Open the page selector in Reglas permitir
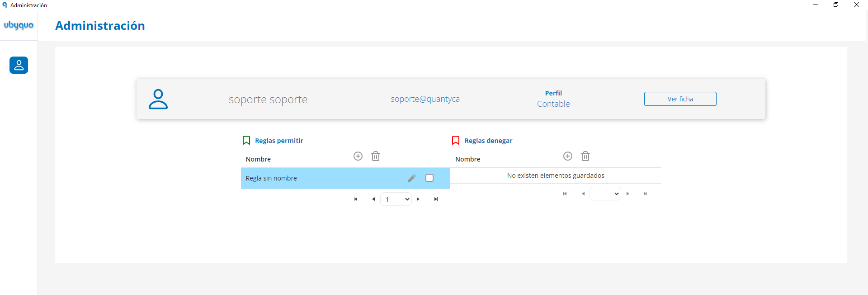The height and width of the screenshot is (295, 868). [x=396, y=199]
